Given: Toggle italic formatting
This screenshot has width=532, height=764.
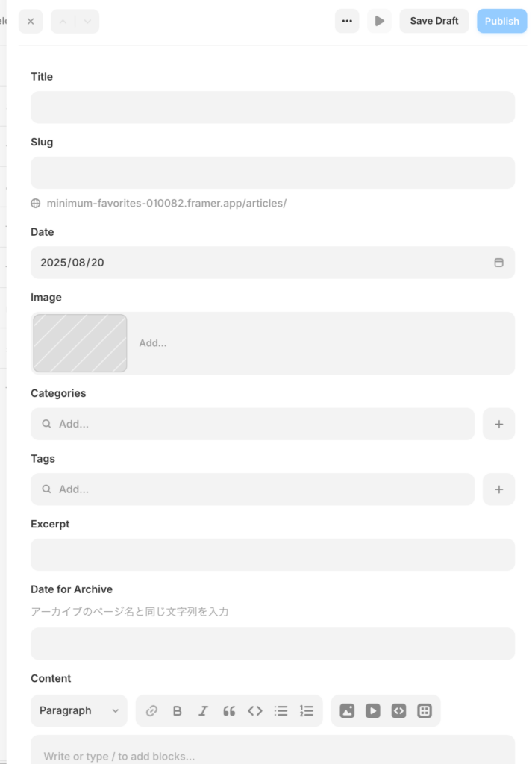Looking at the screenshot, I should tap(203, 711).
